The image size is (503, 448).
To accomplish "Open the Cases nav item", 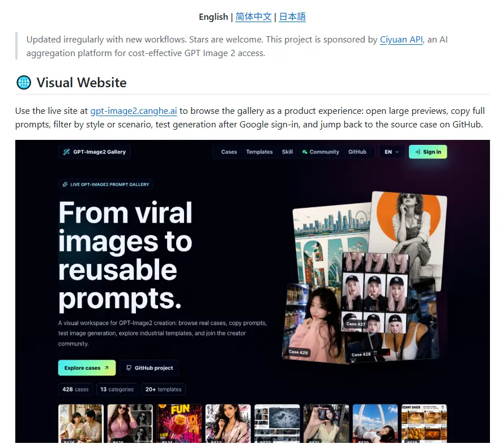I will (x=229, y=152).
